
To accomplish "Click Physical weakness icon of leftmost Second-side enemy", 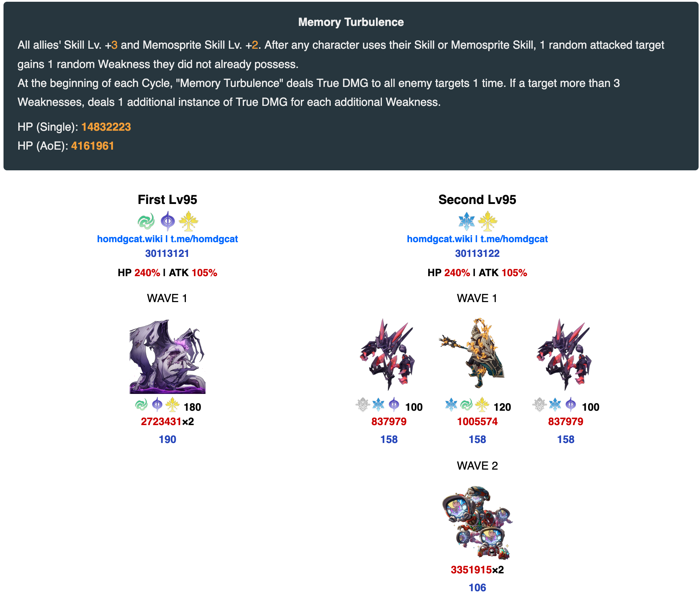I will pos(363,405).
